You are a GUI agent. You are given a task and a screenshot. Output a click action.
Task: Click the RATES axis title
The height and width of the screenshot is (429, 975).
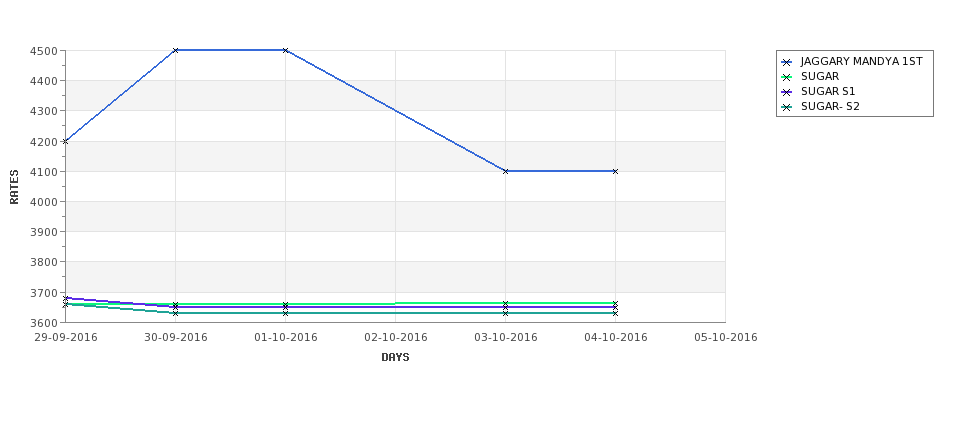click(14, 187)
